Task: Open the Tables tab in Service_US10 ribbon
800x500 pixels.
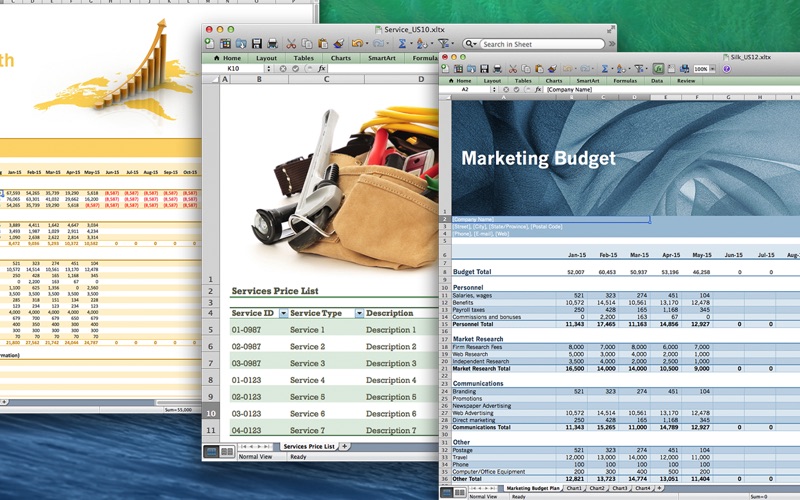Action: [304, 58]
